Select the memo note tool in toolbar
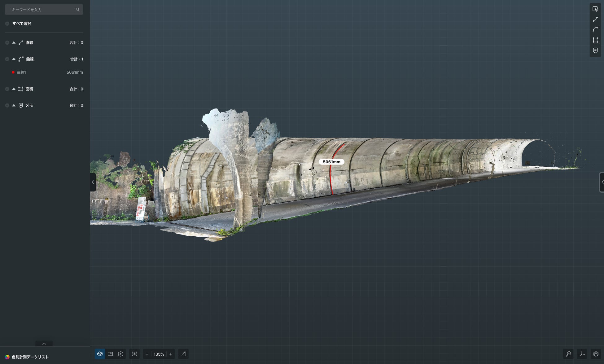The image size is (604, 364). (595, 50)
